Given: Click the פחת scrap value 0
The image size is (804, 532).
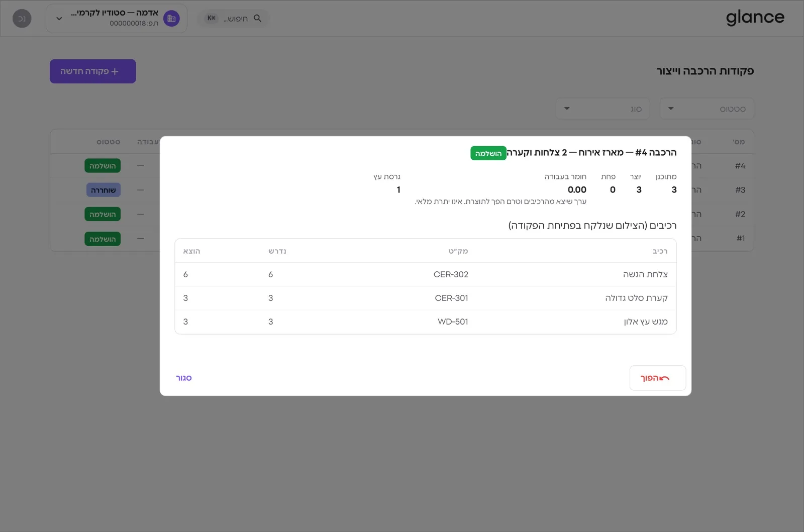Looking at the screenshot, I should tap(613, 189).
